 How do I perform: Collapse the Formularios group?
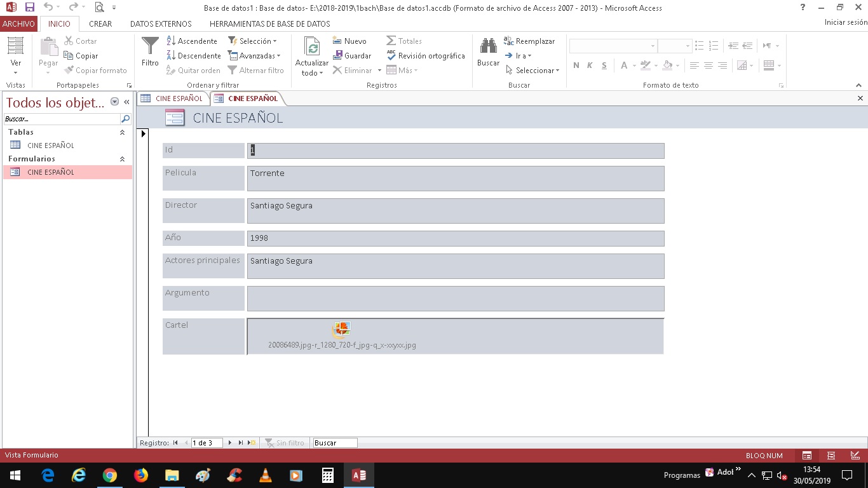(x=122, y=159)
